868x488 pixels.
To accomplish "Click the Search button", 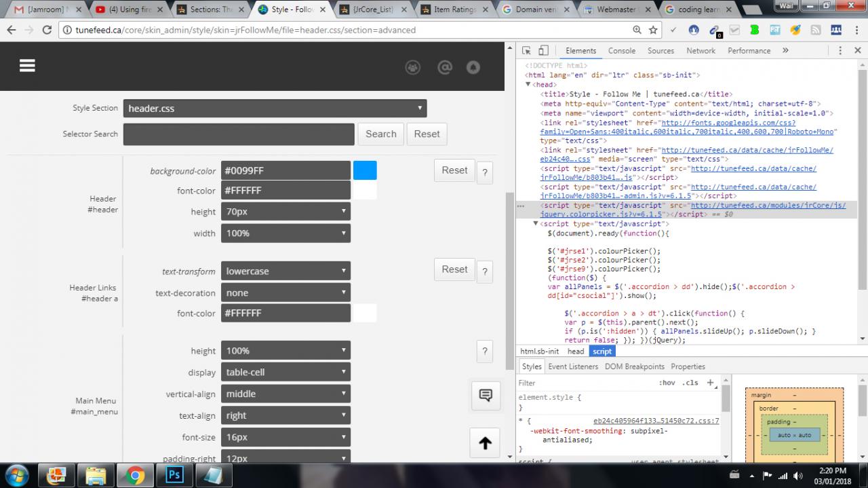I will [380, 134].
